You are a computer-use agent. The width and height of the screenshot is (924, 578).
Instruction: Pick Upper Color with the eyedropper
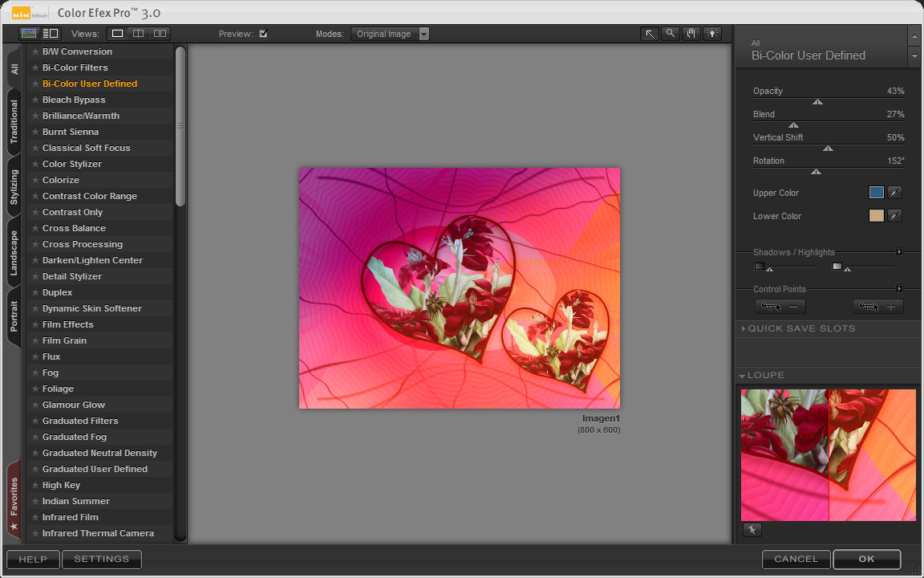(x=894, y=193)
